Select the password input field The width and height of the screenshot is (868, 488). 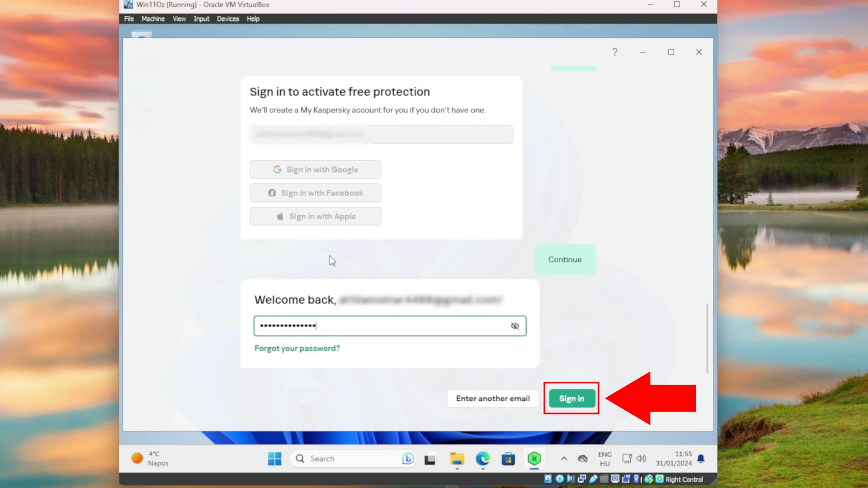tap(389, 325)
